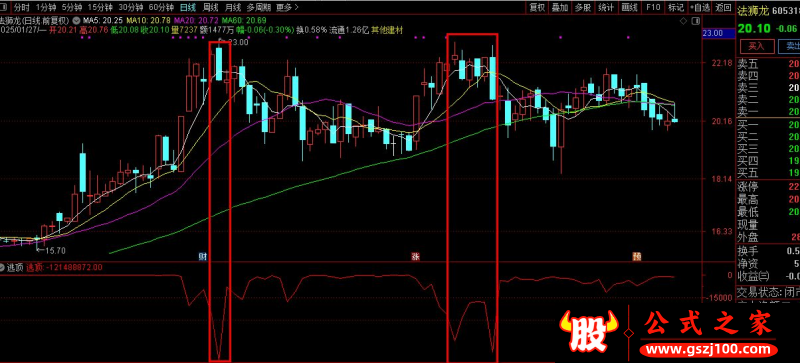The image size is (800, 363).
Task: Click the MA20: 20.72 indicator label
Action: click(x=196, y=20)
